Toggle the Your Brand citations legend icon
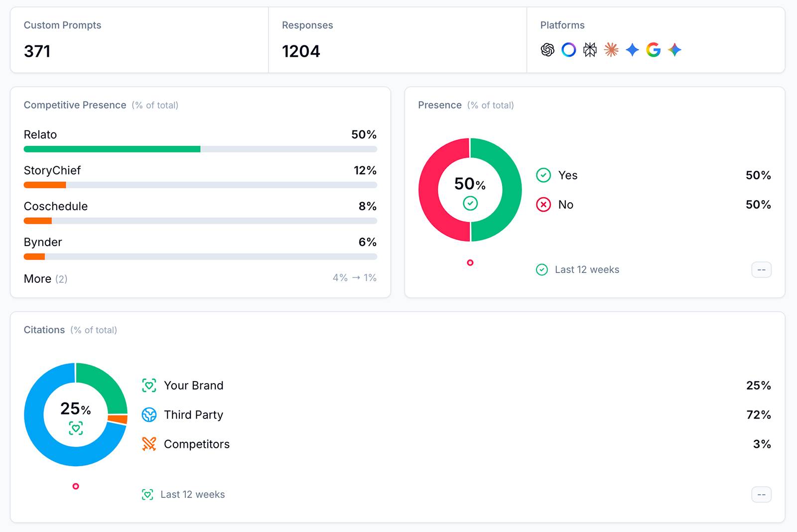Screen dimensions: 797x532 coord(149,386)
